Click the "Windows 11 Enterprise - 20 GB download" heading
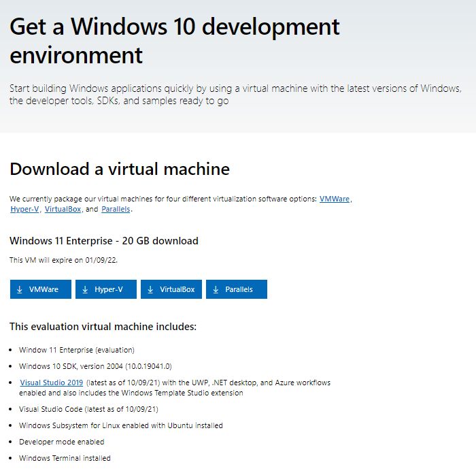The image size is (476, 471). point(104,241)
